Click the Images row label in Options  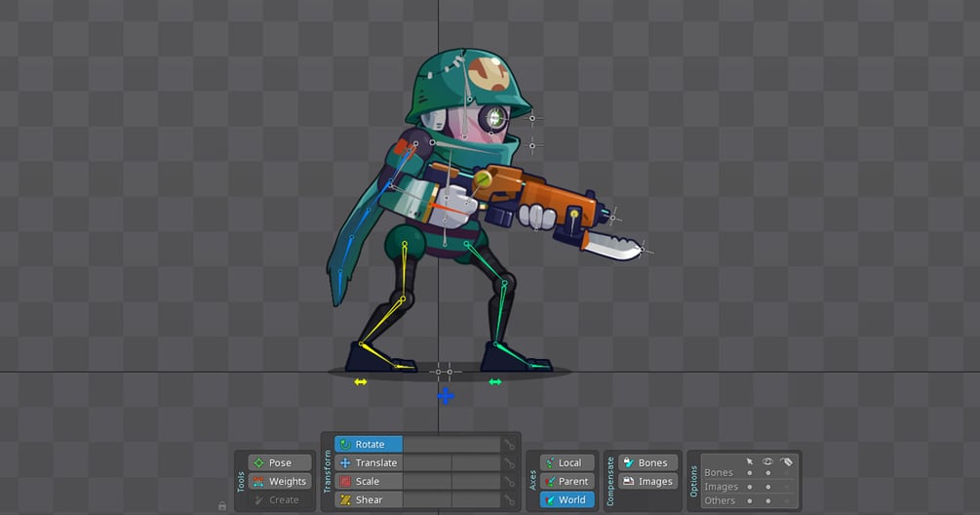click(x=722, y=487)
